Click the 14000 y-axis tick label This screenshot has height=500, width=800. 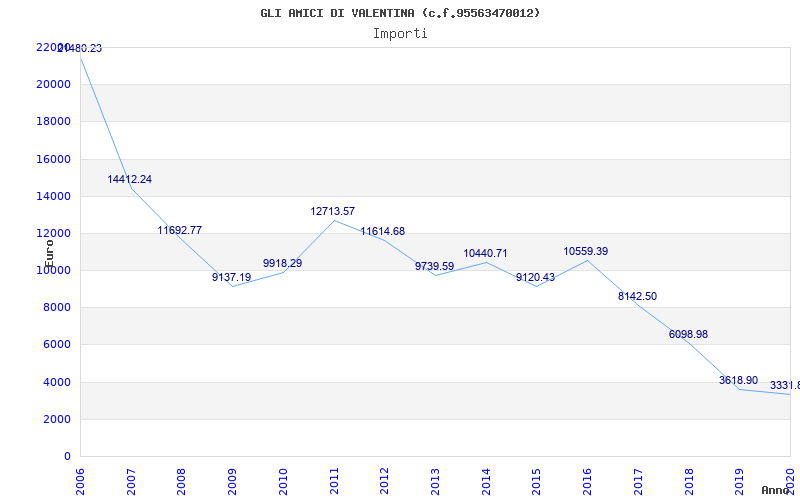53,196
